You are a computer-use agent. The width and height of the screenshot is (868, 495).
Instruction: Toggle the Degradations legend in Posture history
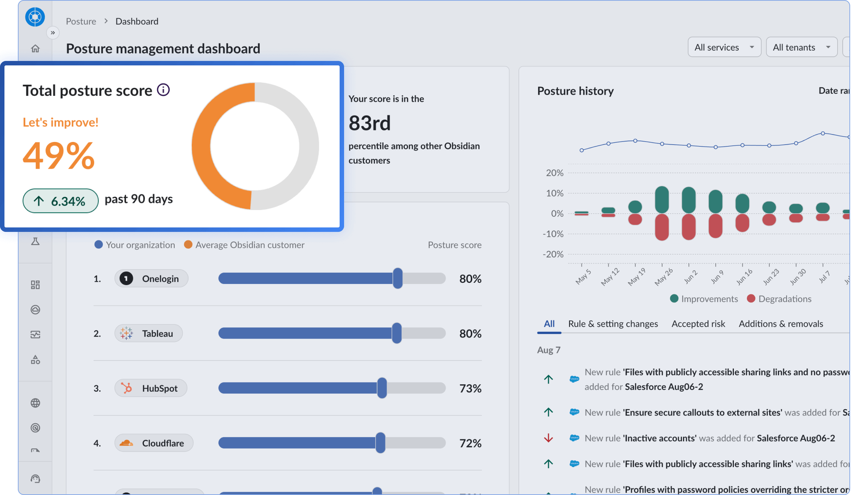pos(779,299)
